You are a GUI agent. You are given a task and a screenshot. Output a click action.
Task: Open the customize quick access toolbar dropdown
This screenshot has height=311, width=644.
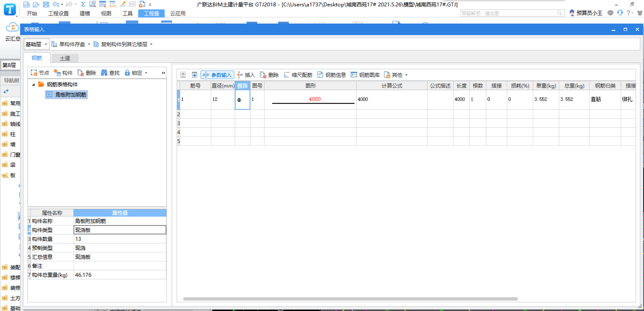point(150,5)
